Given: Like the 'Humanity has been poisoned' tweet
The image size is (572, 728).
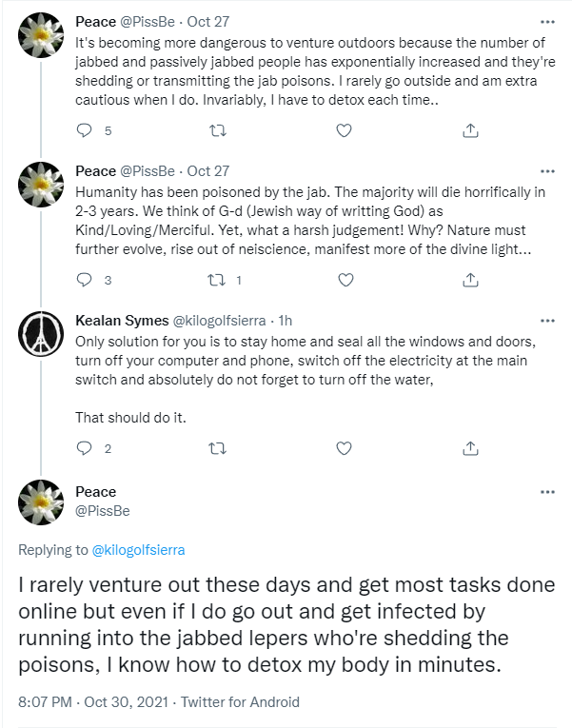Looking at the screenshot, I should click(x=345, y=280).
